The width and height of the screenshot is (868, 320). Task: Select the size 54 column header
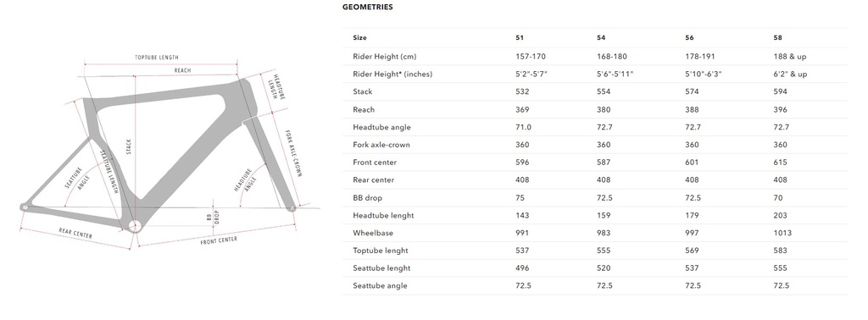601,38
